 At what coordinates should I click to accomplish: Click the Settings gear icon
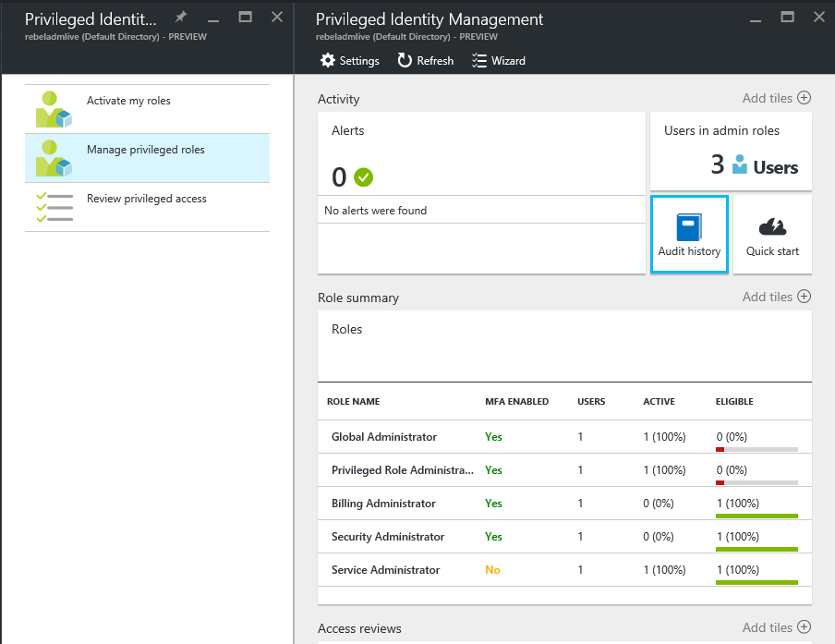(328, 60)
